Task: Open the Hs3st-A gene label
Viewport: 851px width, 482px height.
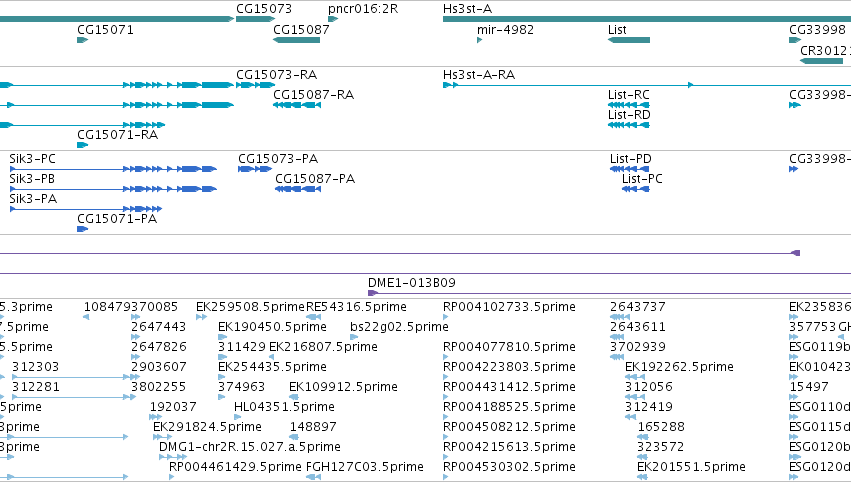Action: 467,9
